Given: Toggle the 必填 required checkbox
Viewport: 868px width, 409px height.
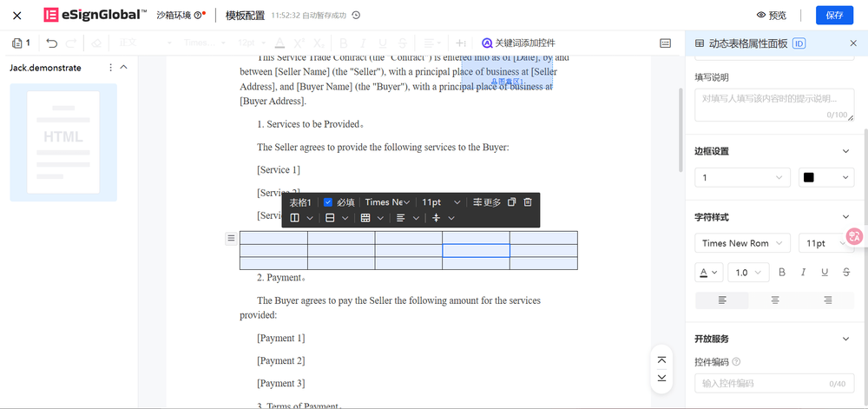Looking at the screenshot, I should (x=328, y=202).
